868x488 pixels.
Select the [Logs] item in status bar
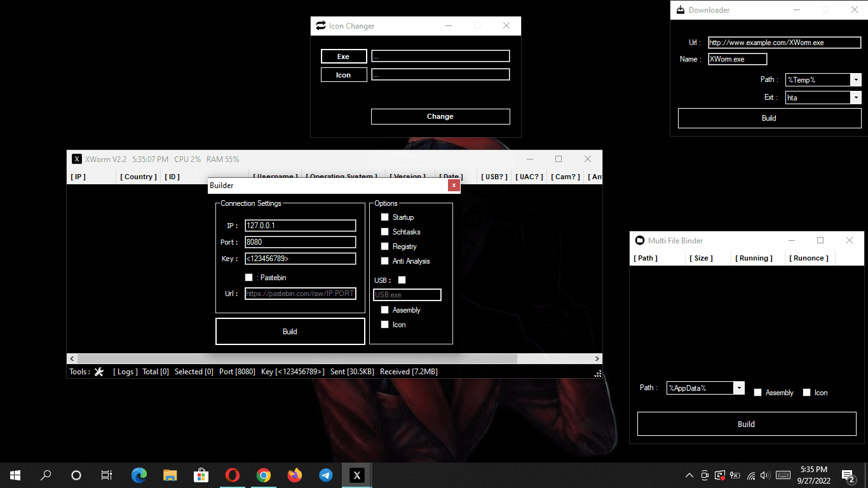[125, 372]
